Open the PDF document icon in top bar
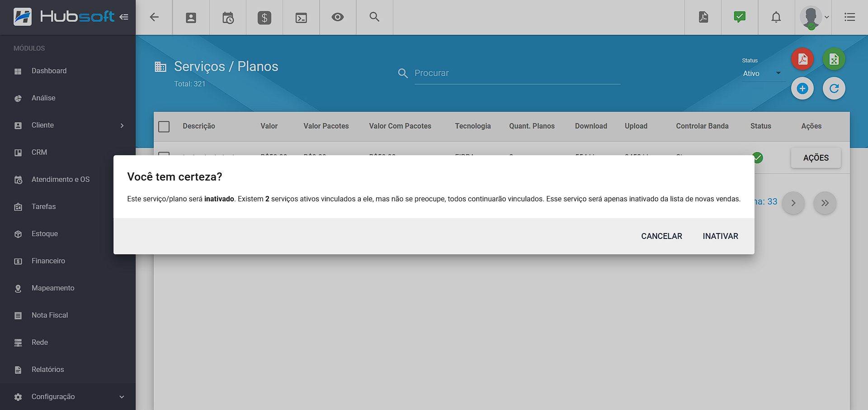 pos(703,17)
